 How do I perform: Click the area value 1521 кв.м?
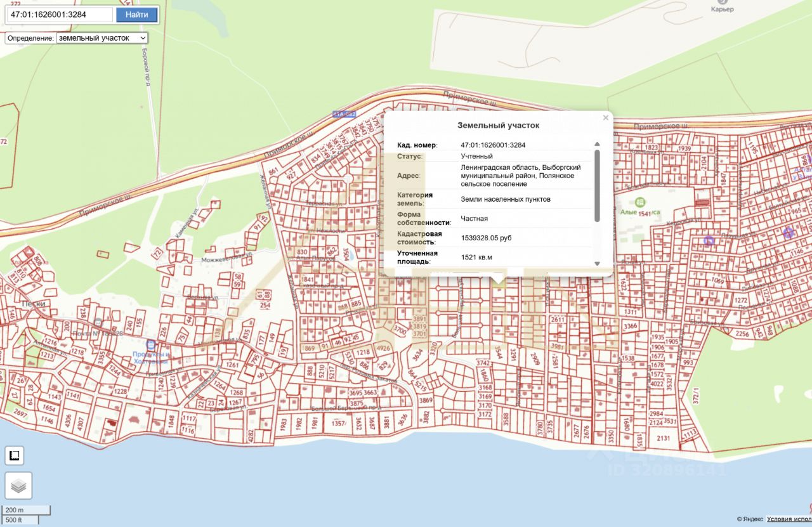click(476, 257)
